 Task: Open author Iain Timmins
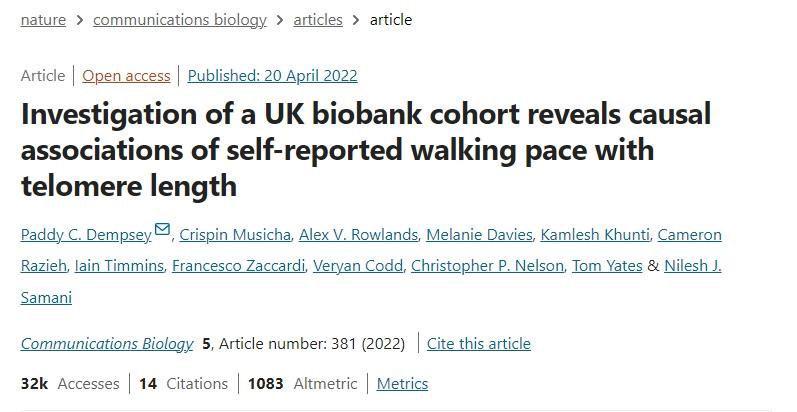click(118, 266)
